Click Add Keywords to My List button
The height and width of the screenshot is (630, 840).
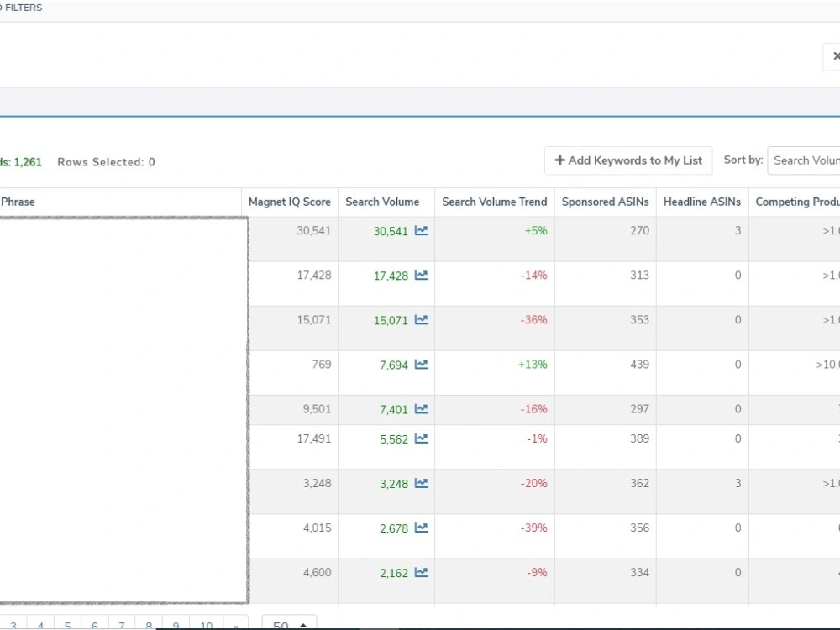(628, 160)
